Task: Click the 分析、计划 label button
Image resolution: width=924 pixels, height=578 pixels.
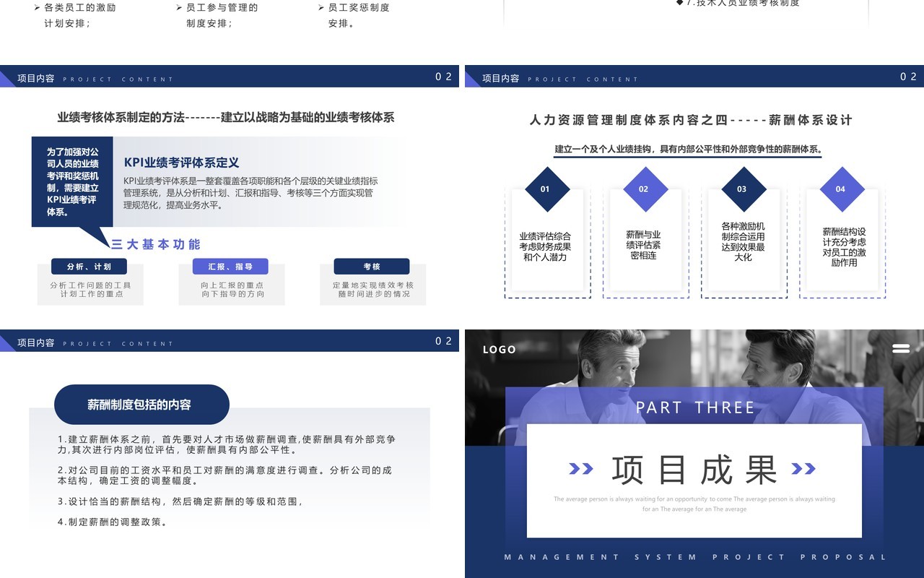Action: click(89, 267)
